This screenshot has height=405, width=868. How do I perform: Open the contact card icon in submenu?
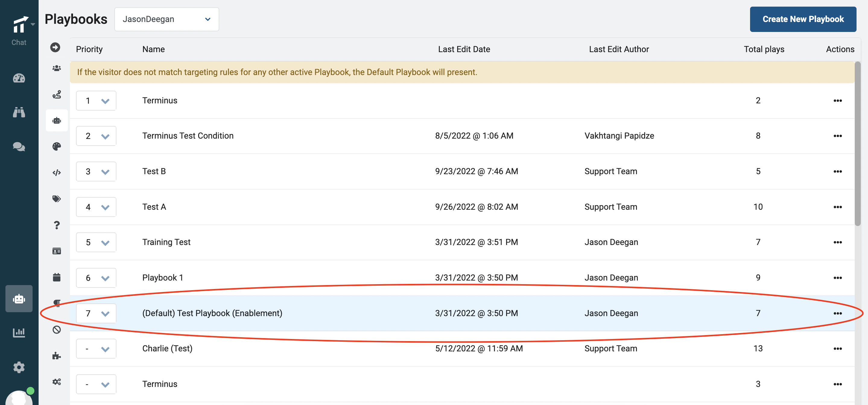click(x=57, y=251)
